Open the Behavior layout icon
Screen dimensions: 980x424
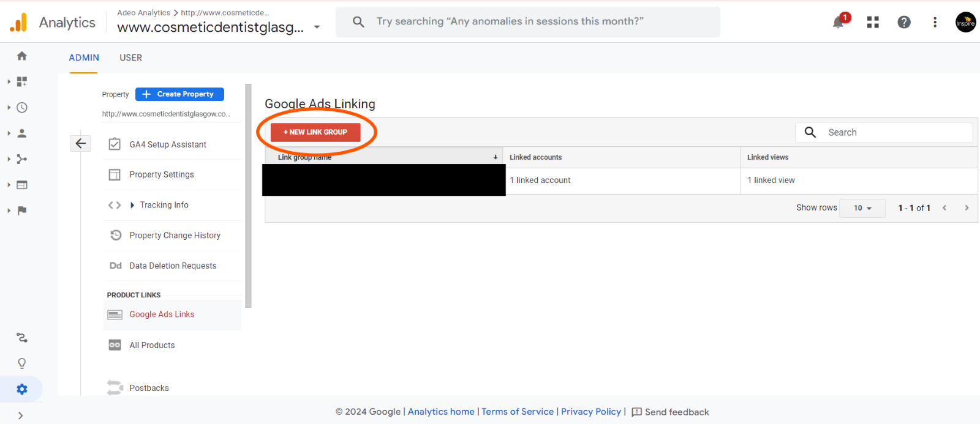pos(22,185)
